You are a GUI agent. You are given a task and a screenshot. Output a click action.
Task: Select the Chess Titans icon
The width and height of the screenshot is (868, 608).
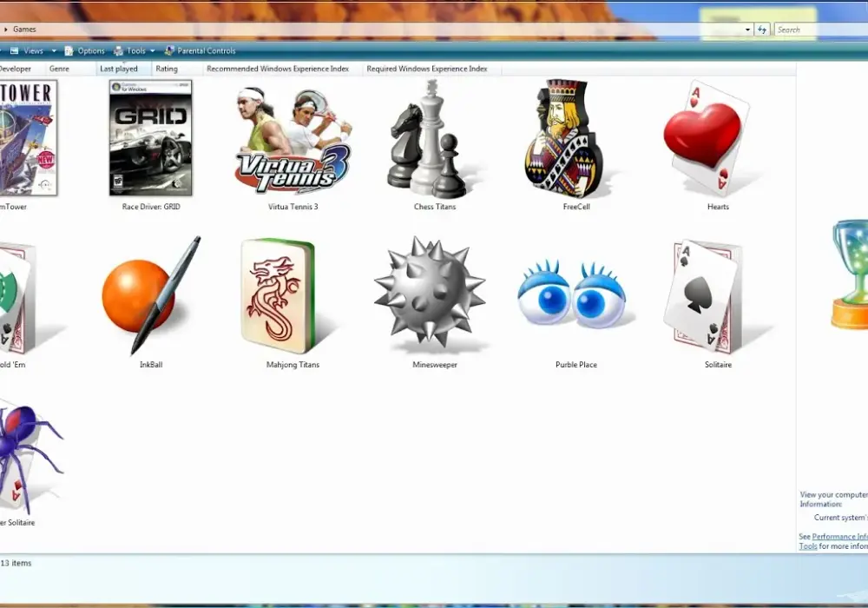tap(433, 139)
